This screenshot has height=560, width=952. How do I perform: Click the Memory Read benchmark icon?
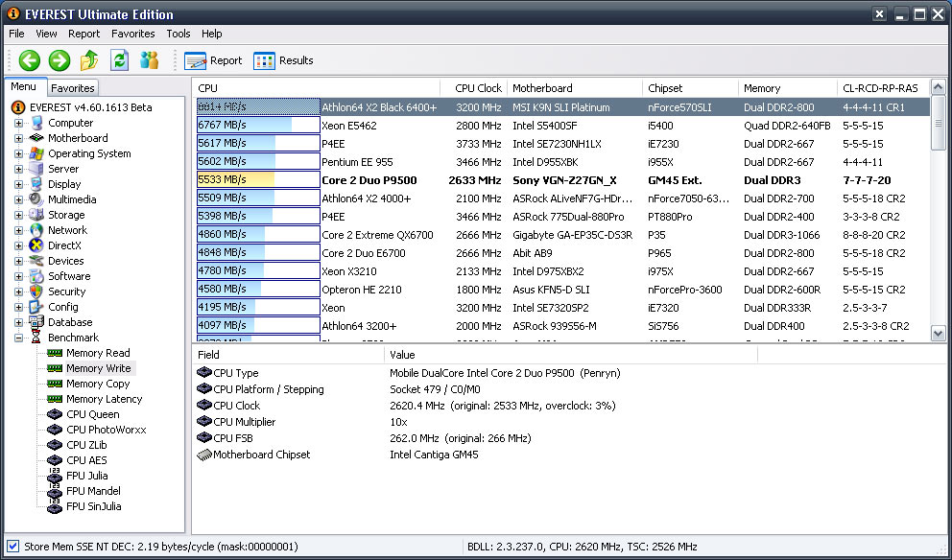55,353
